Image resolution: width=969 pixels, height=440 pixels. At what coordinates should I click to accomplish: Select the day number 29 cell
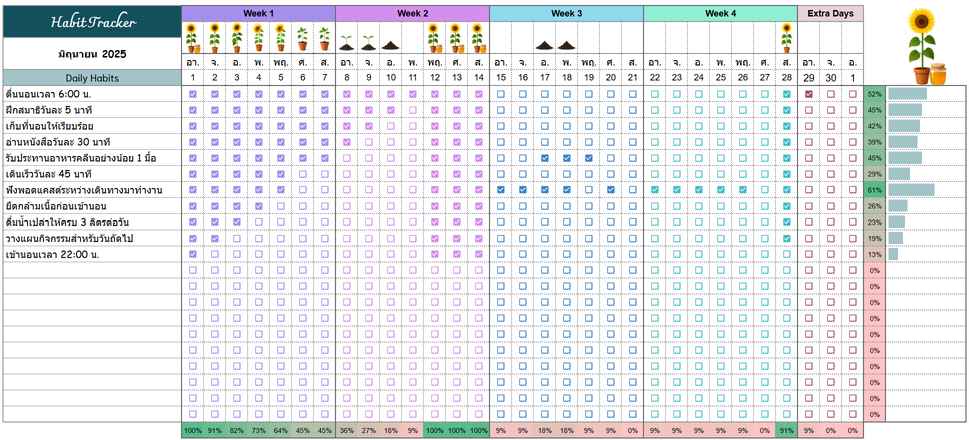coord(808,78)
